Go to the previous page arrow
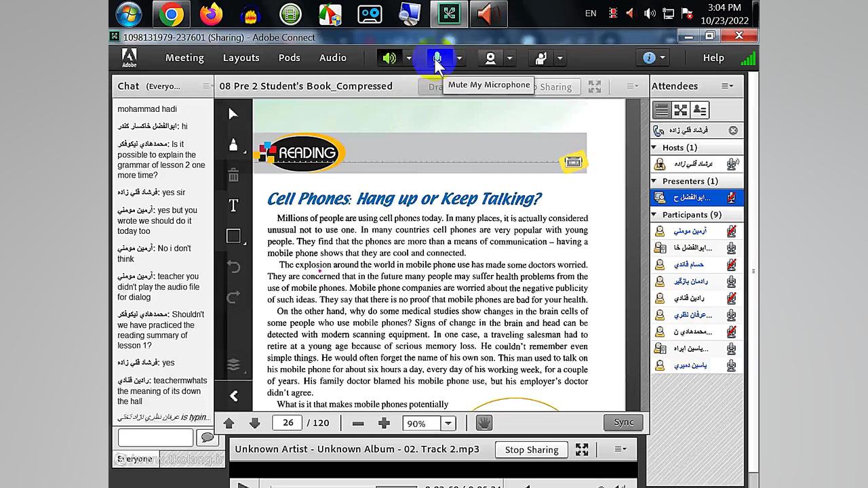 [229, 423]
